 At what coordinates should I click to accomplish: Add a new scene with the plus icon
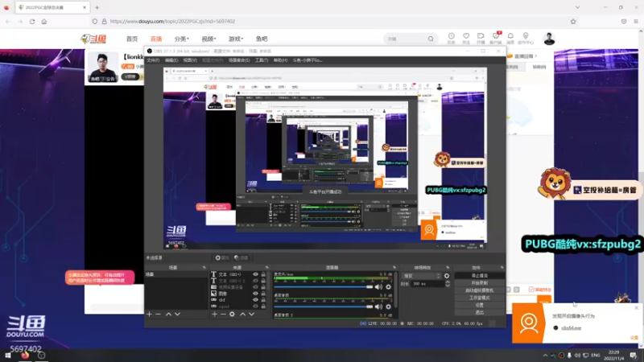pyautogui.click(x=149, y=314)
